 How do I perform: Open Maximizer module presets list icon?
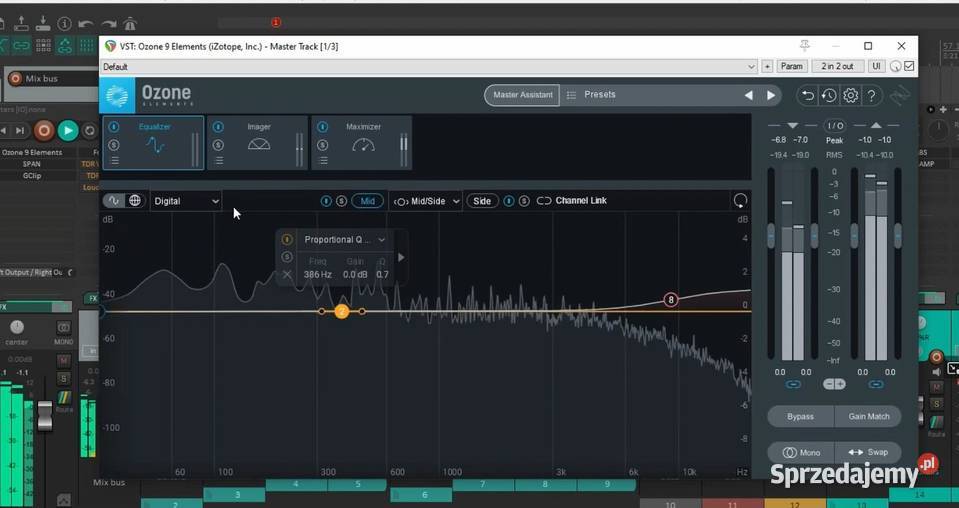point(324,161)
